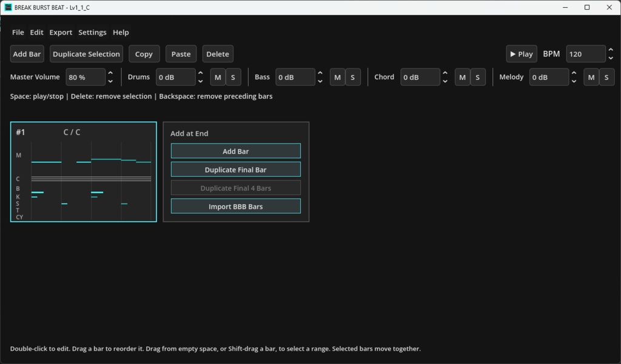The width and height of the screenshot is (621, 364).
Task: Click Add Bar in Add at End panel
Action: [236, 151]
